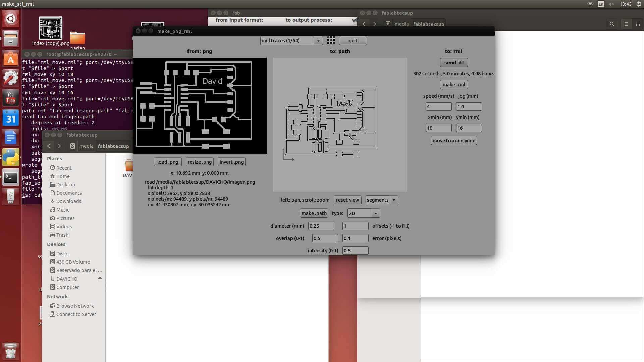The image size is (644, 362).
Task: Click the search icon in the file manager
Action: tap(612, 24)
